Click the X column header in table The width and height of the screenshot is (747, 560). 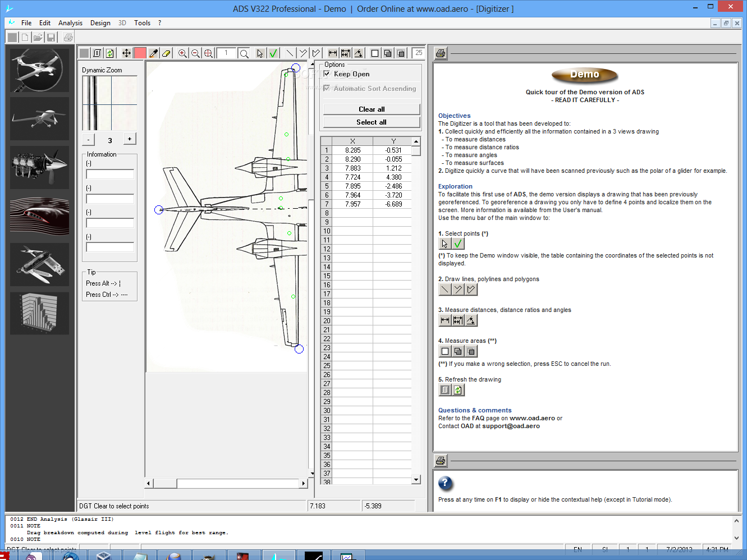click(352, 141)
